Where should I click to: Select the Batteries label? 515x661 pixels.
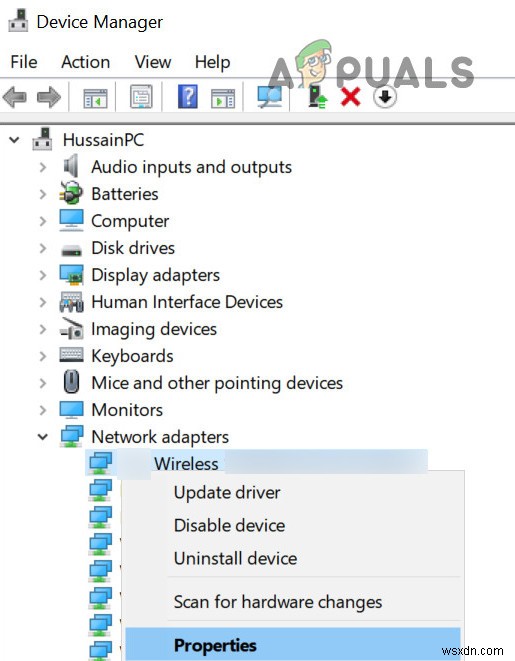pos(125,194)
